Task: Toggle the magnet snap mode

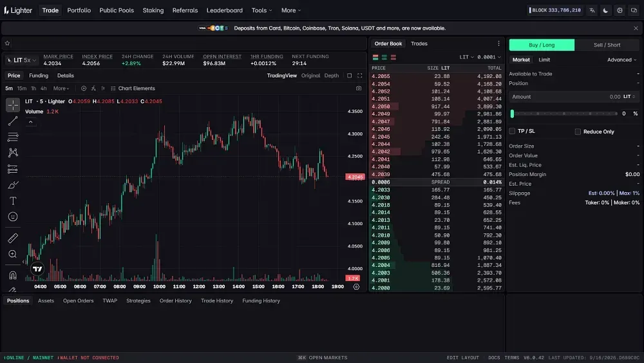Action: [x=13, y=275]
